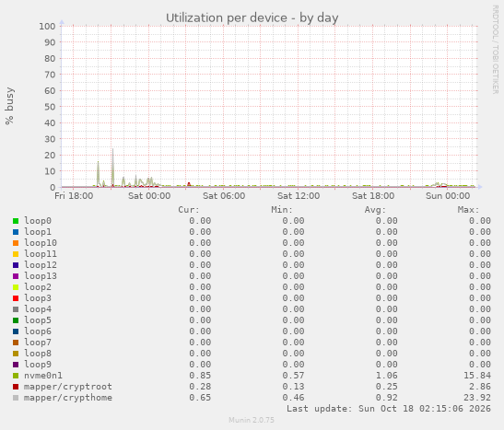The image size is (504, 430).
Task: Click the loop5 dark green legend swatch
Action: (x=16, y=320)
